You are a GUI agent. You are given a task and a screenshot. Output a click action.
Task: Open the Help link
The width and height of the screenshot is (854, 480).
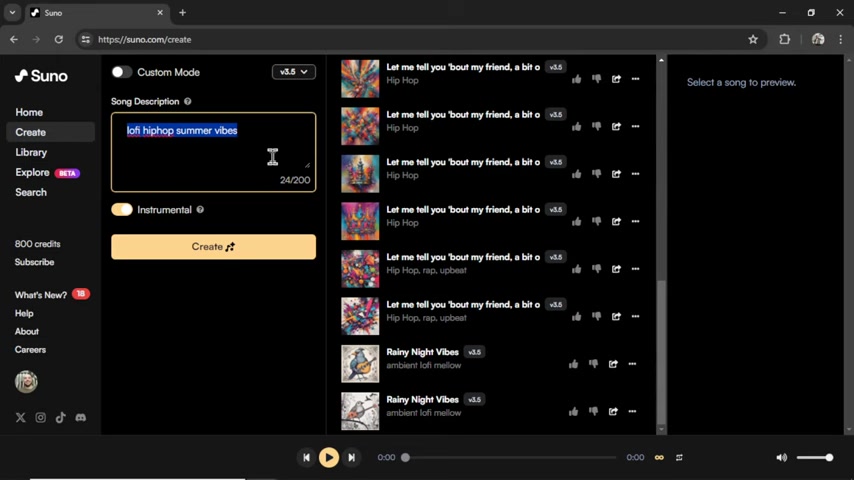click(24, 313)
